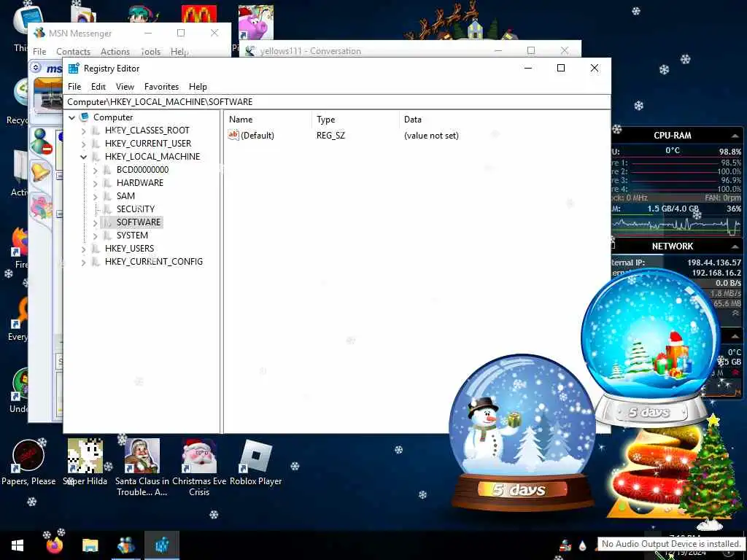Select the REG_SZ type cell
The image size is (747, 560).
[330, 136]
